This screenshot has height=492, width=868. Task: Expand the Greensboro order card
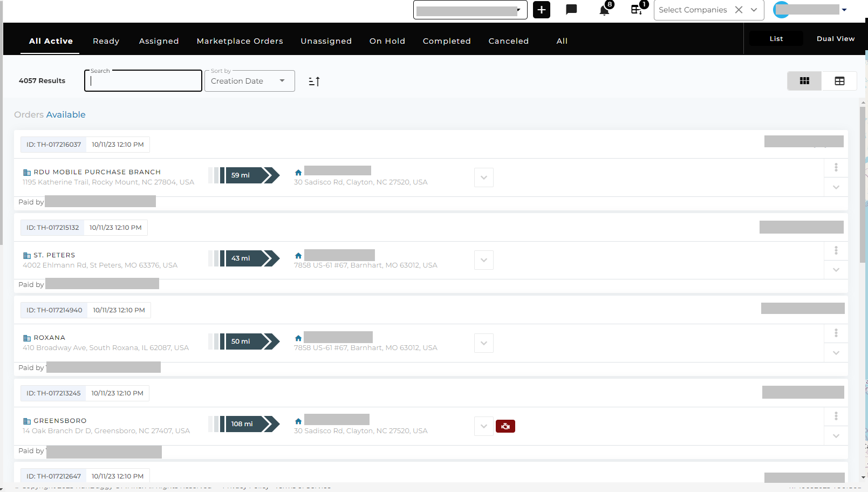tap(836, 436)
